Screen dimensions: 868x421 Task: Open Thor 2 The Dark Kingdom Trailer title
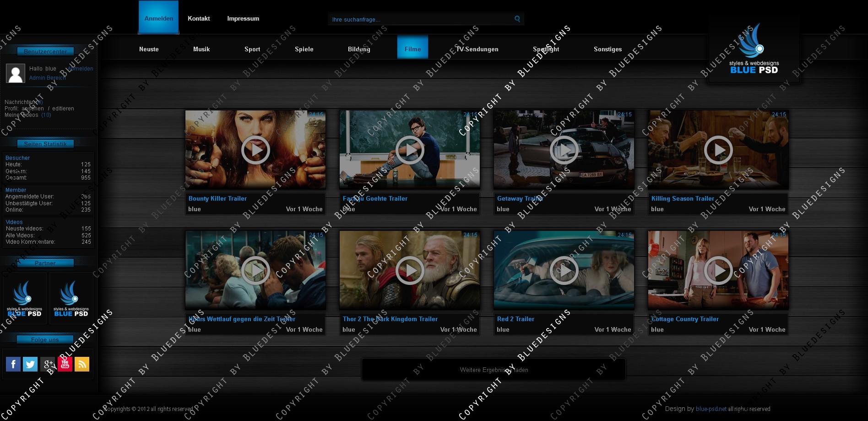point(390,319)
